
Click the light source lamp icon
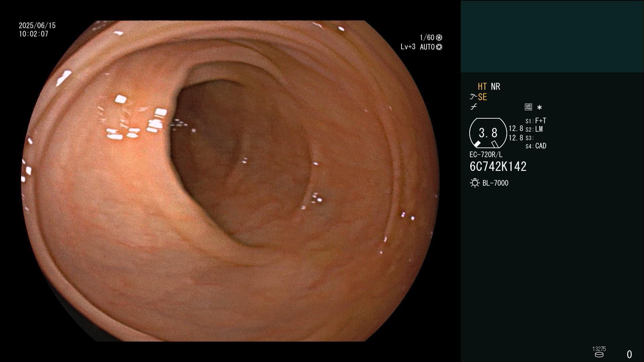pos(475,183)
